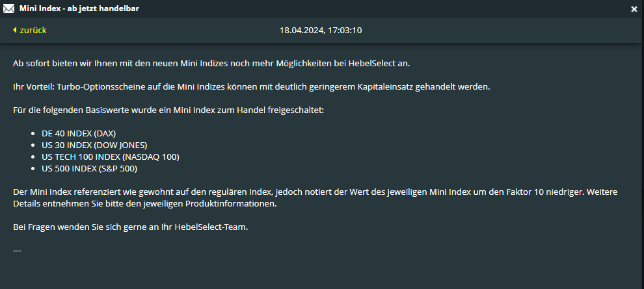Click the envelope mail icon in title bar
Image resolution: width=644 pixels, height=289 pixels.
coord(8,8)
